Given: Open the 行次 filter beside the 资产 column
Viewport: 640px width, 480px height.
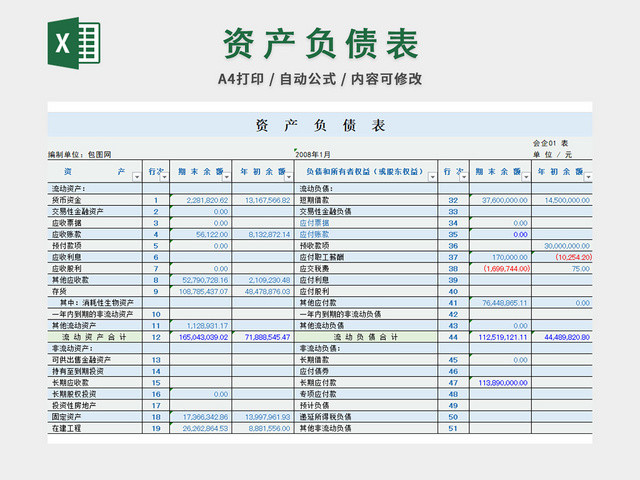Looking at the screenshot, I should pyautogui.click(x=164, y=177).
